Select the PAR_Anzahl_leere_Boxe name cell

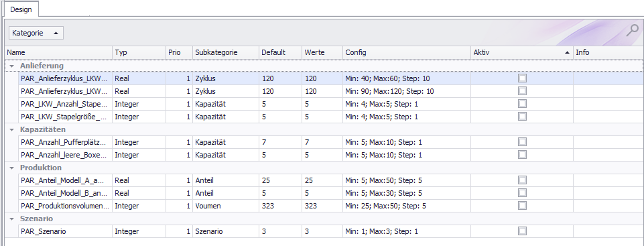point(65,155)
